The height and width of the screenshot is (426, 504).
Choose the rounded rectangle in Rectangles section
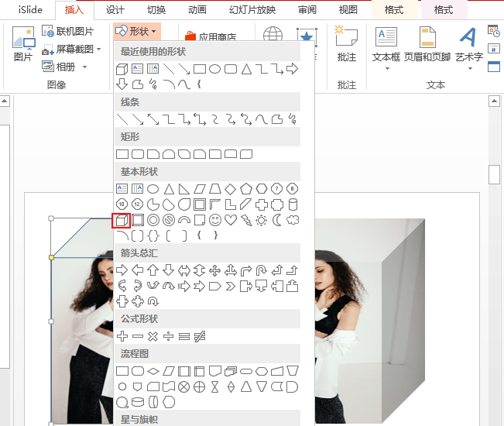tap(138, 154)
